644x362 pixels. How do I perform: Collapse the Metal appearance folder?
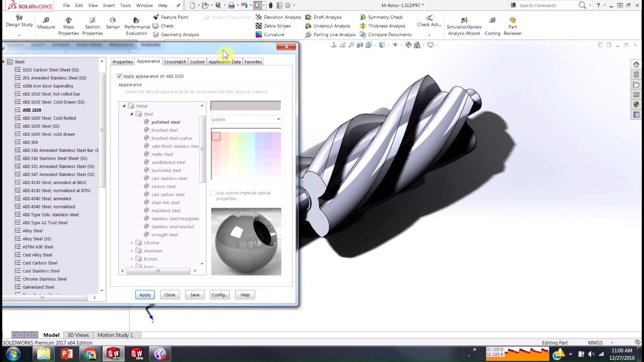point(124,106)
